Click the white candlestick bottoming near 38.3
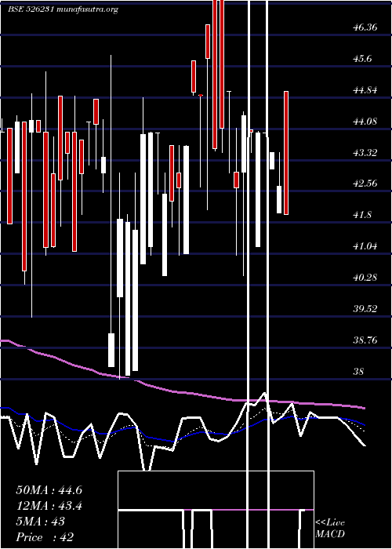 pos(111,350)
